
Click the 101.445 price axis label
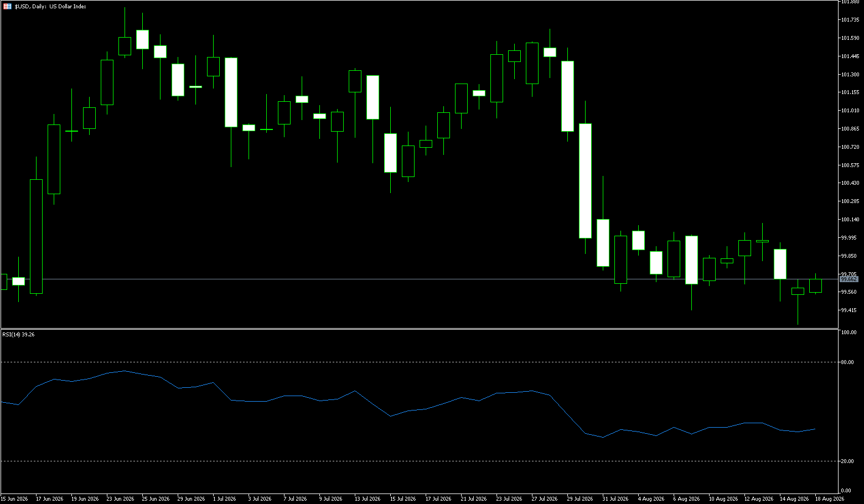pos(850,56)
